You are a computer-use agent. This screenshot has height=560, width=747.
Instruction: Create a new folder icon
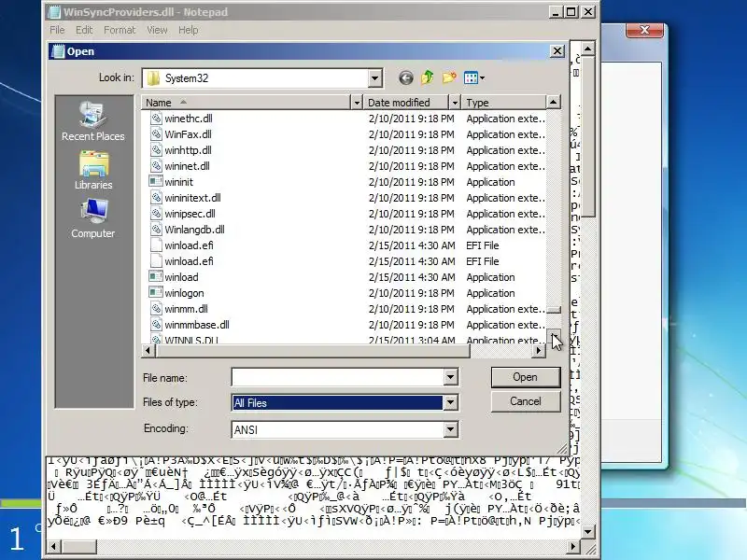pos(449,77)
